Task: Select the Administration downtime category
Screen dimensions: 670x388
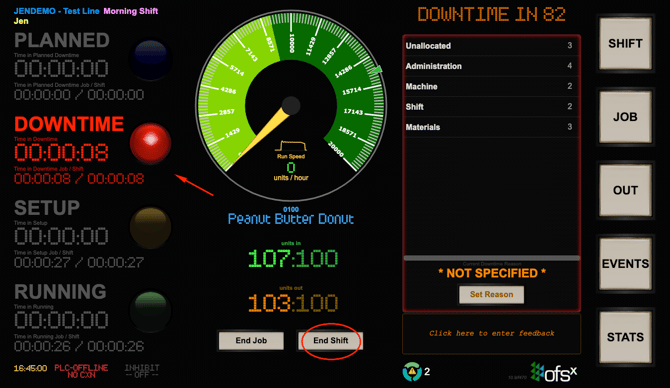Action: point(491,66)
